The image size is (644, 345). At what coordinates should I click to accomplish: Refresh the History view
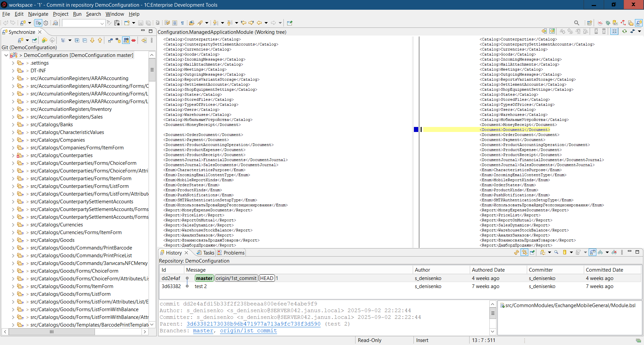[x=517, y=253]
